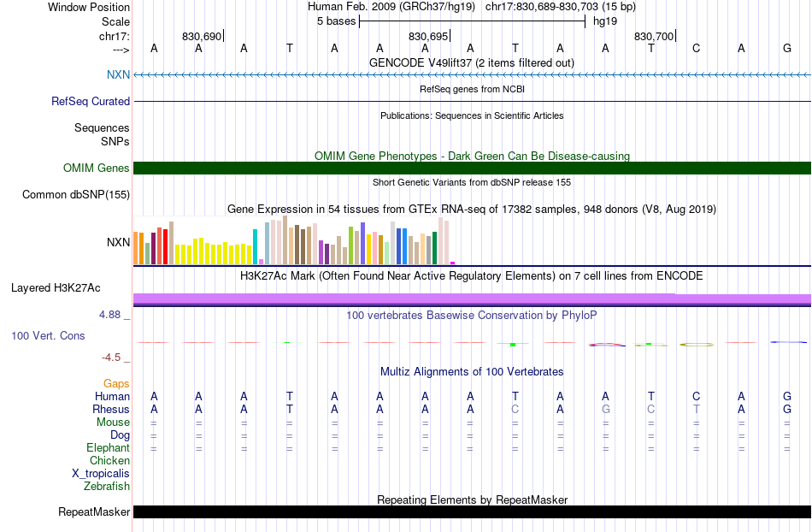The image size is (812, 532).
Task: Click the Human Feb. 2009 (GRCh37/hg19) text
Action: [x=391, y=7]
